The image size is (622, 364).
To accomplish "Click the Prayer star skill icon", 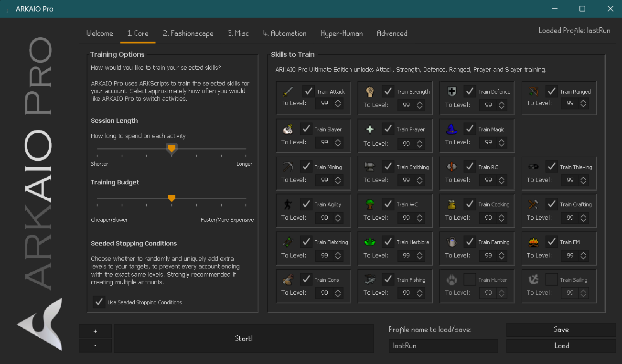I will coord(370,129).
